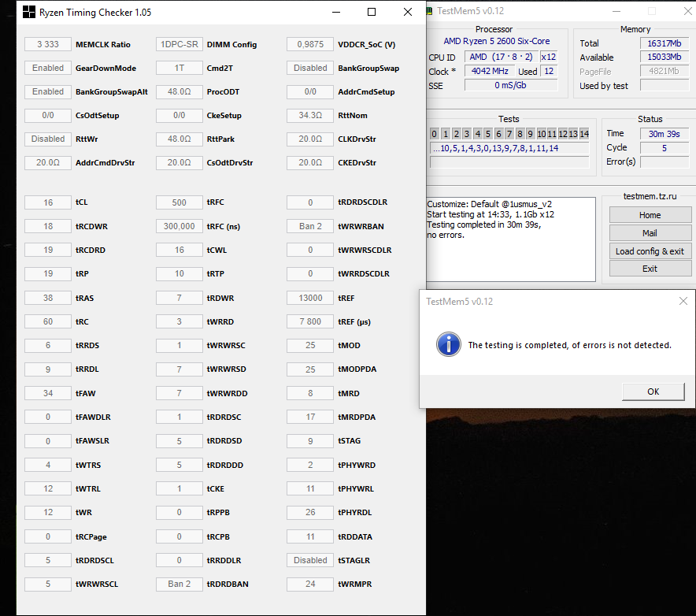Click the TestMem5 title bar icon
The width and height of the screenshot is (696, 616).
click(x=429, y=11)
